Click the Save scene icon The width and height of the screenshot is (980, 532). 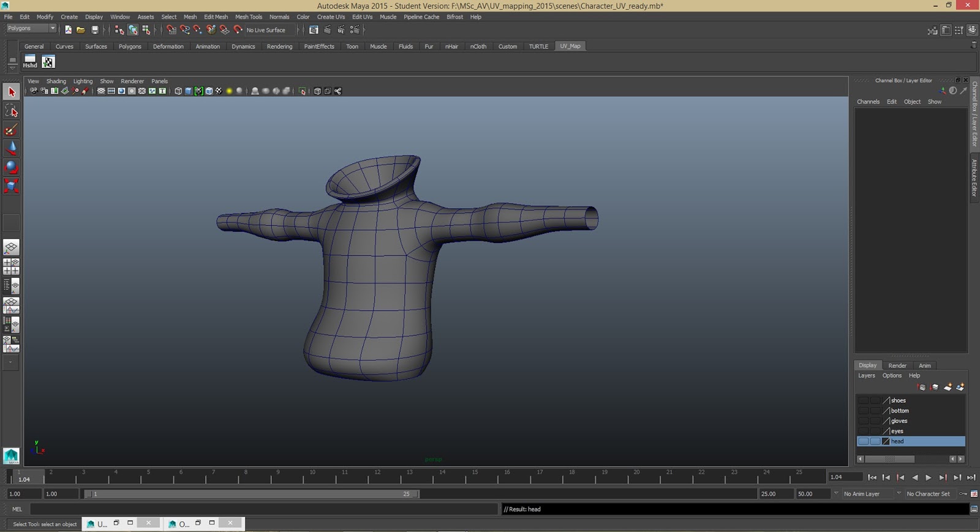click(94, 30)
